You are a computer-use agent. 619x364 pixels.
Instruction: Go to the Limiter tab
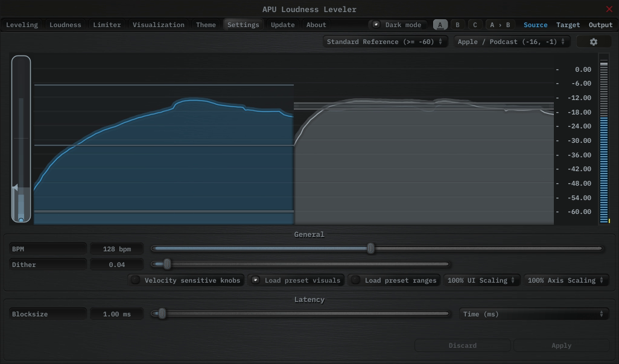coord(107,25)
